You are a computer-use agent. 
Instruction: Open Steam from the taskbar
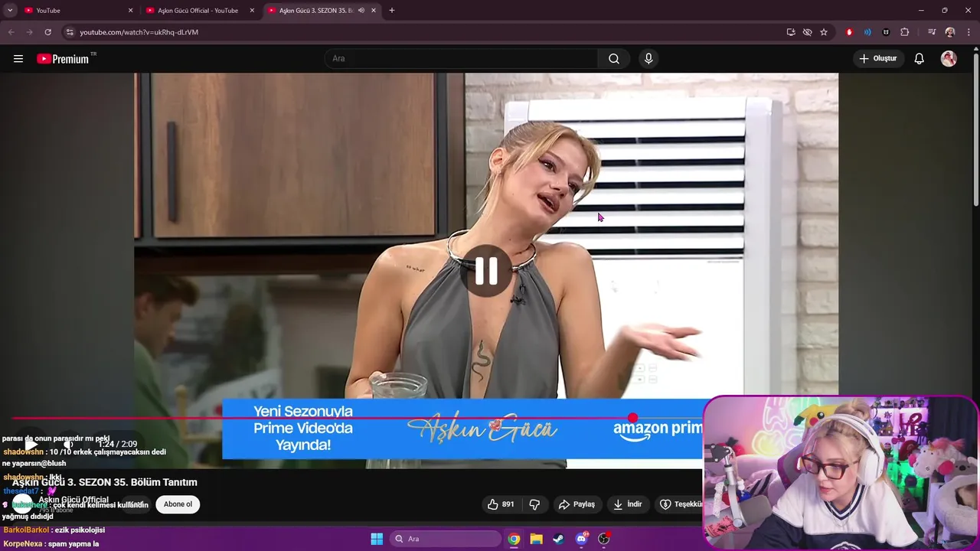(x=558, y=539)
